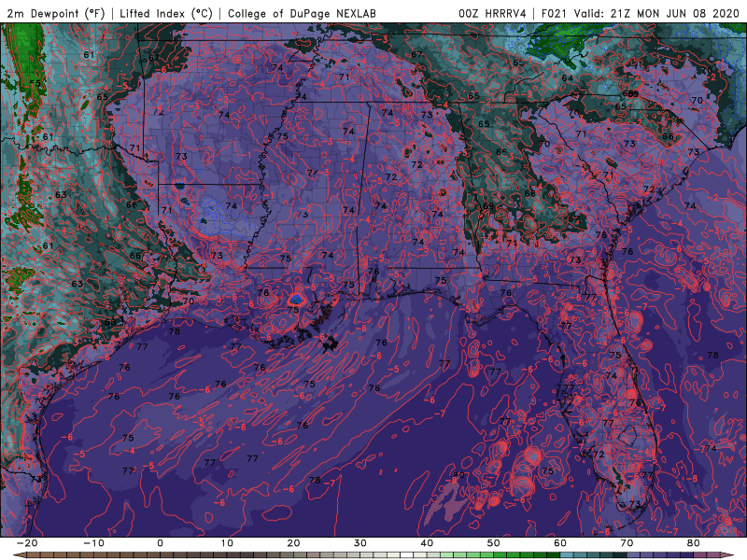The image size is (747, 560).
Task: Click the "Valid: 21Z MON JUN 08 2020" text
Action: click(x=656, y=13)
